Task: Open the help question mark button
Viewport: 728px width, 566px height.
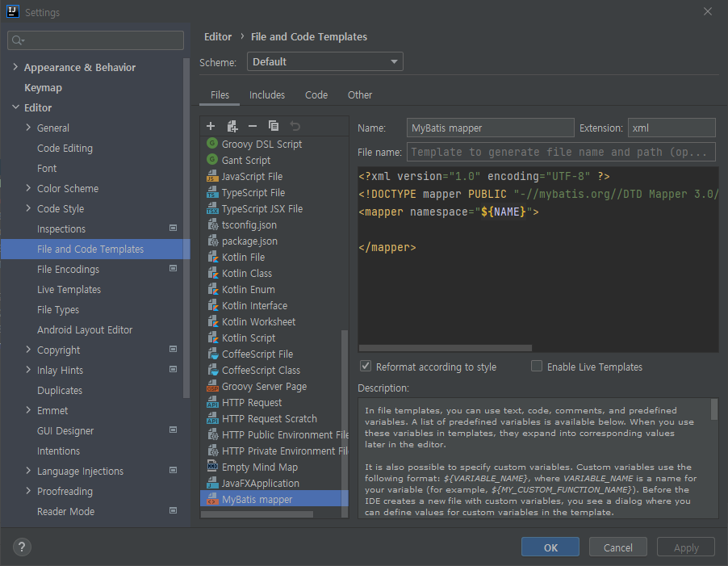Action: click(22, 547)
